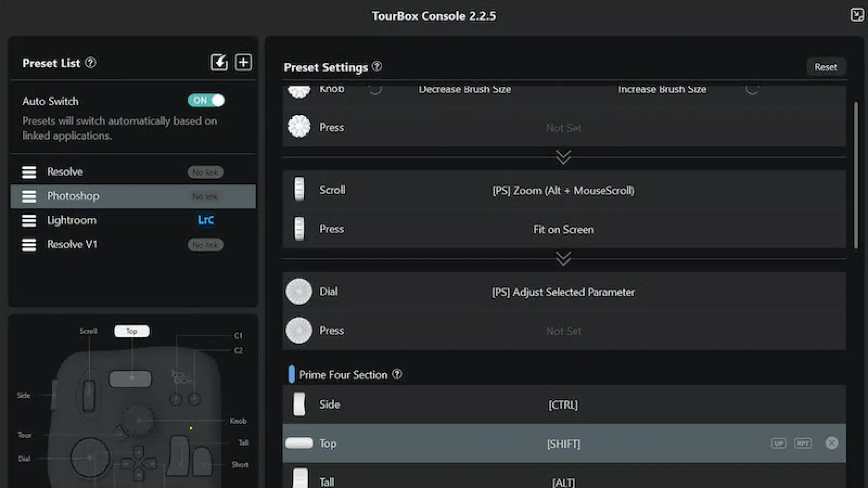
Task: Open the Top selector above the device diagram
Action: (x=131, y=331)
